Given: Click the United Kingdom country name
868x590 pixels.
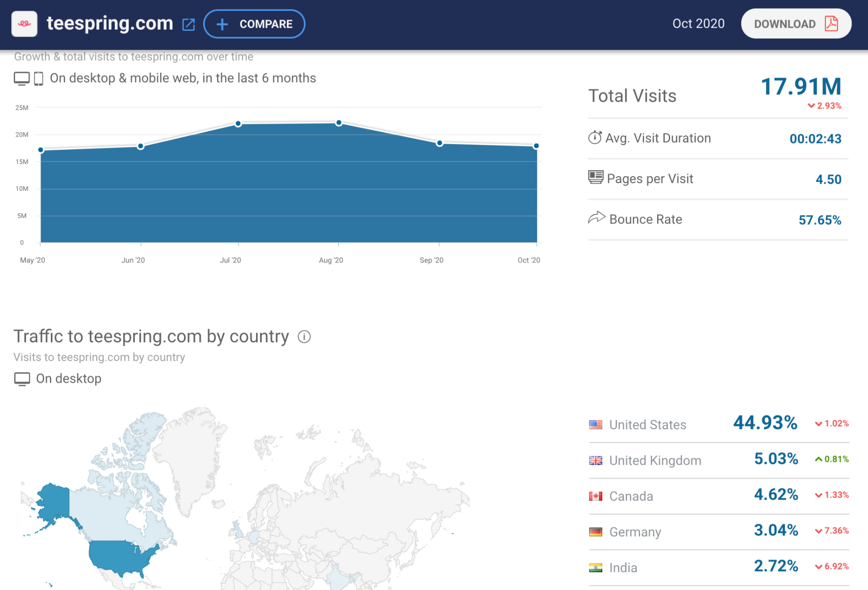Looking at the screenshot, I should (655, 460).
